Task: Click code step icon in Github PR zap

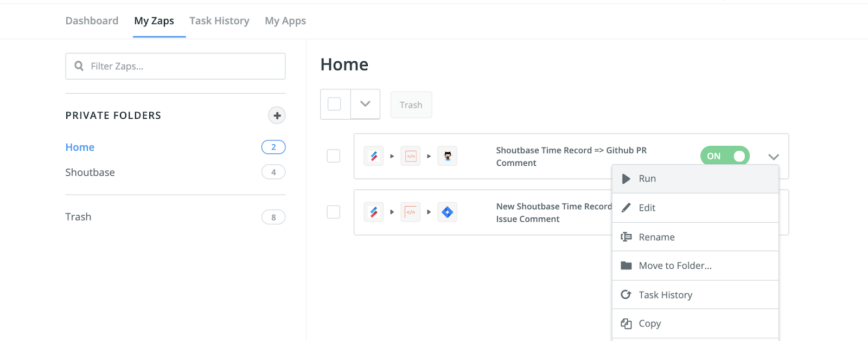Action: point(411,156)
